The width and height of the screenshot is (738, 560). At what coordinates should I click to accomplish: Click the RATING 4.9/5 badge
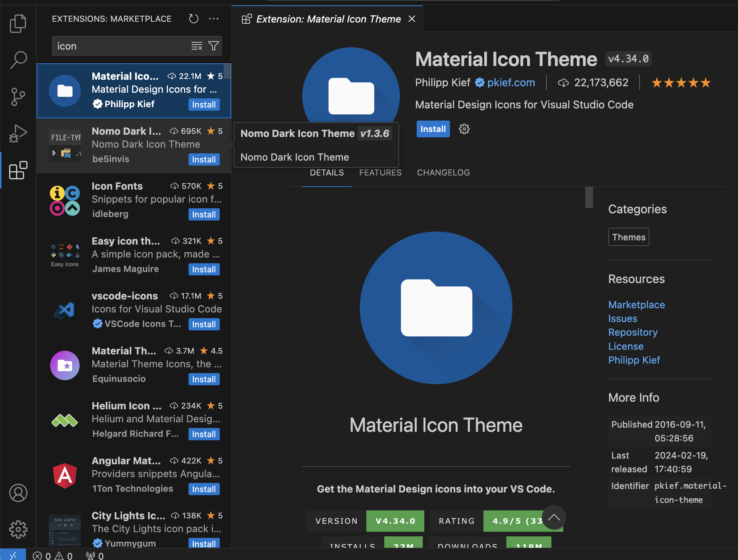[496, 521]
